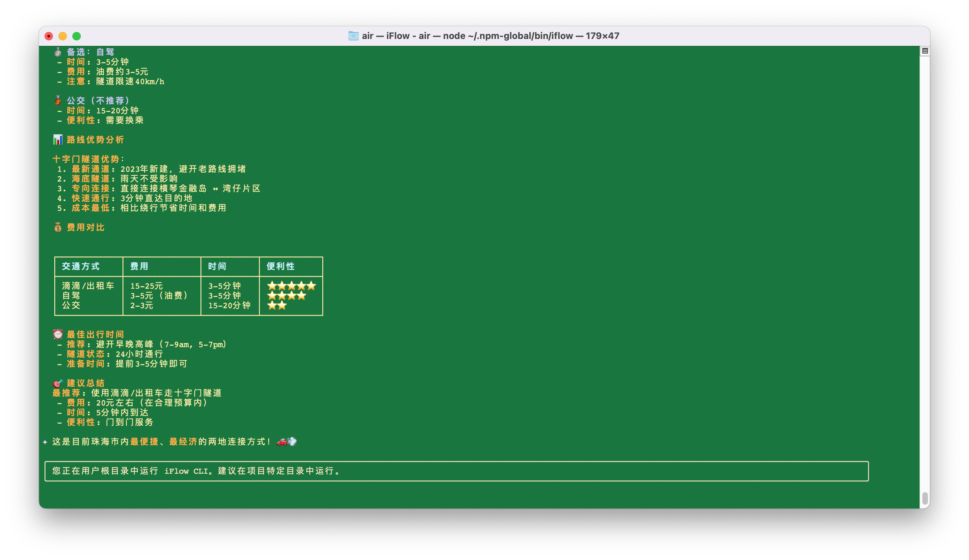
Task: Click the green zoom window button
Action: (77, 36)
